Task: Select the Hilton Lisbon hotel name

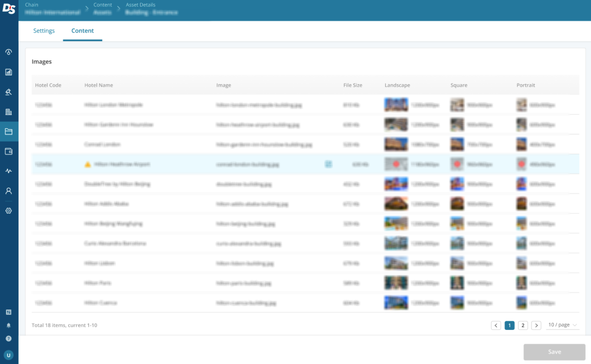Action: tap(100, 263)
